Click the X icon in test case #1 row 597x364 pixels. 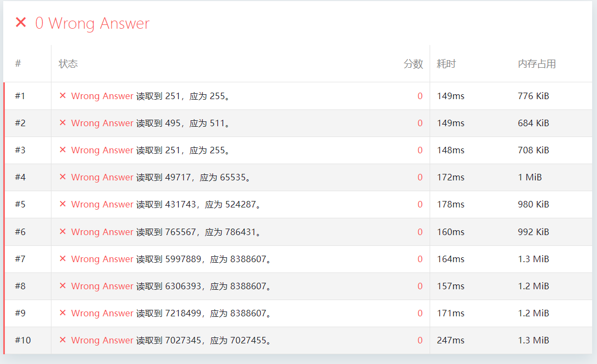click(x=62, y=96)
